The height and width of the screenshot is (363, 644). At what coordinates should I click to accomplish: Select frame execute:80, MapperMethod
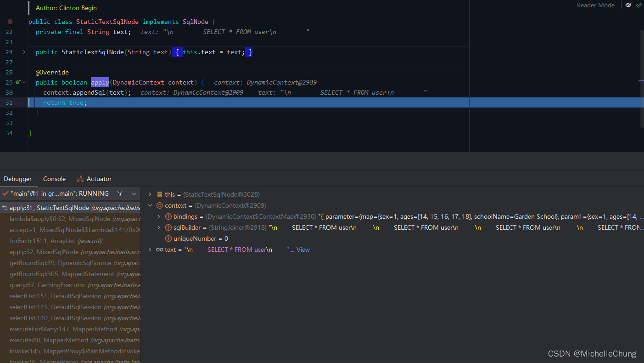70,340
